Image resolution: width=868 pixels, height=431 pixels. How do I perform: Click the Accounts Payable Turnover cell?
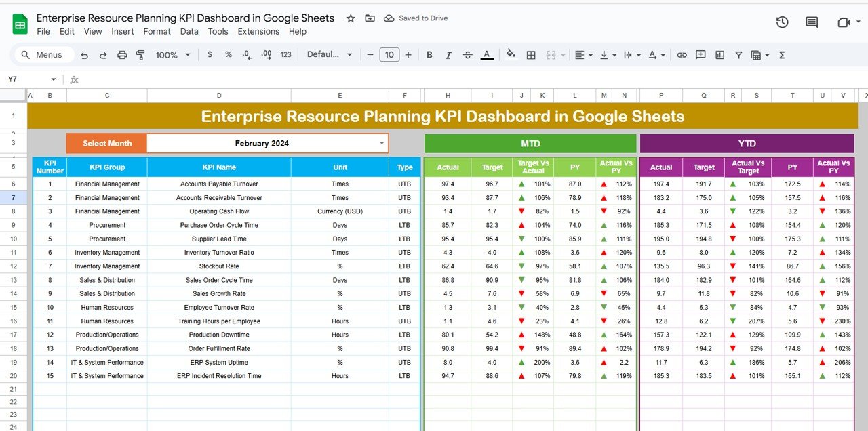[219, 184]
